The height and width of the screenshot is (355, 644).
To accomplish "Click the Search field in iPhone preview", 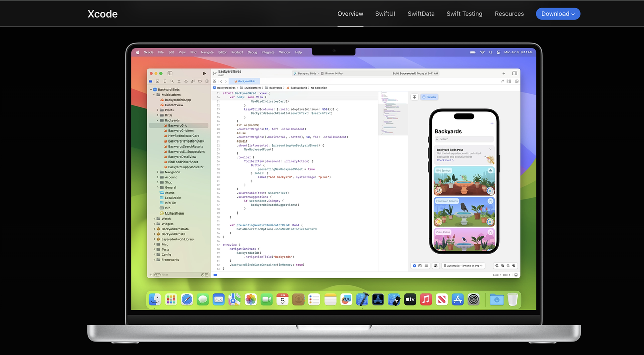I will pos(464,139).
